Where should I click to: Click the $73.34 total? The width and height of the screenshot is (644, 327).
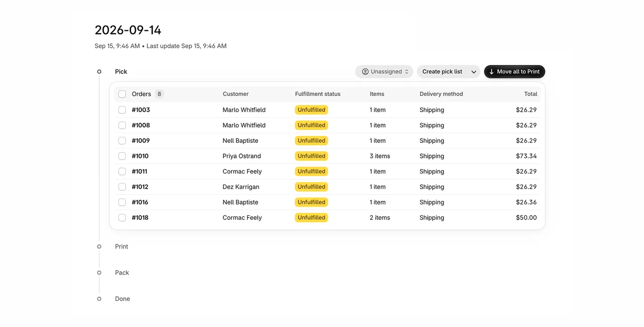click(x=526, y=156)
